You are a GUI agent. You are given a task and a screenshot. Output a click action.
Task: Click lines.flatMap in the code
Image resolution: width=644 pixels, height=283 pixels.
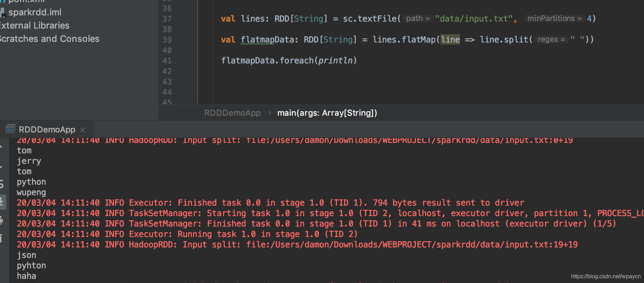click(x=404, y=40)
